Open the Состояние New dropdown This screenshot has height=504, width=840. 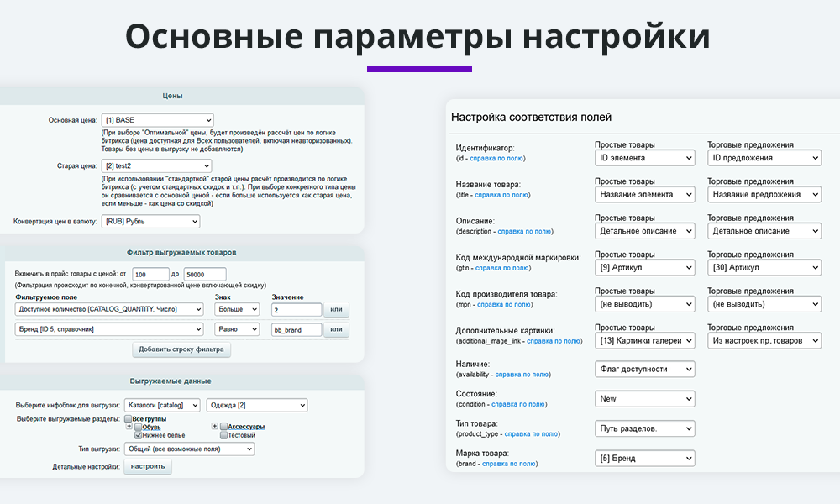pyautogui.click(x=644, y=399)
